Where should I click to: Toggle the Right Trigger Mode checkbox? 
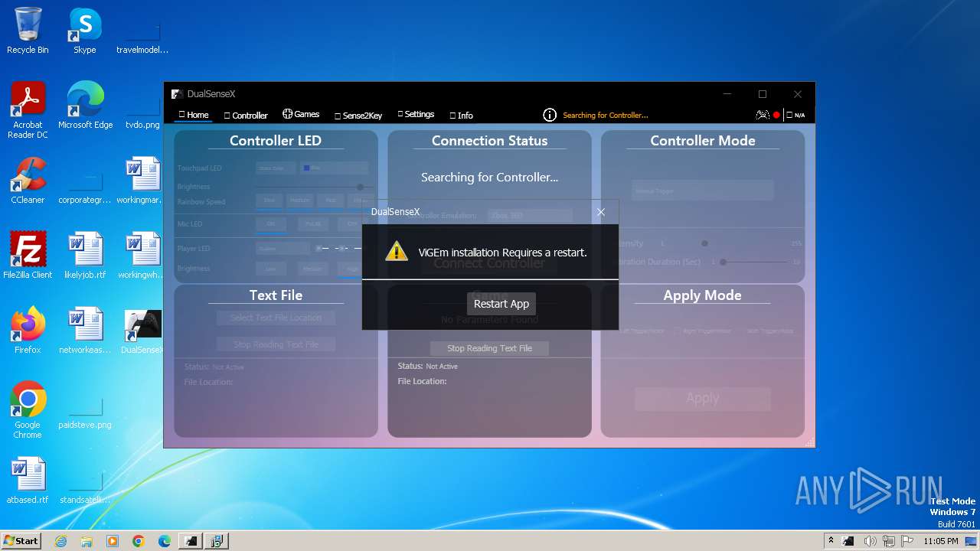click(x=678, y=331)
